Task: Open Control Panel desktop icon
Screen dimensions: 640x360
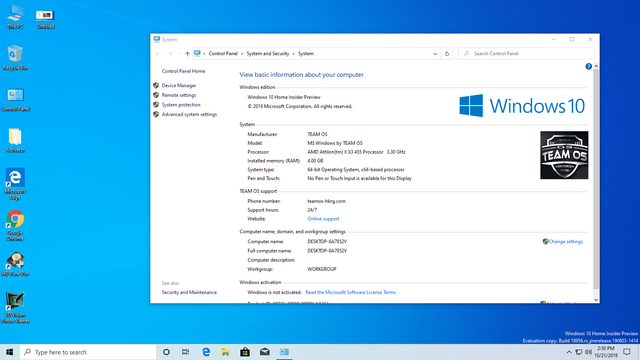Action: click(15, 99)
